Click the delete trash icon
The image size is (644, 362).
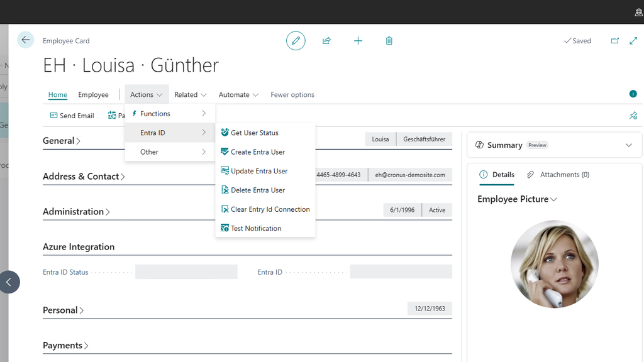click(x=389, y=41)
